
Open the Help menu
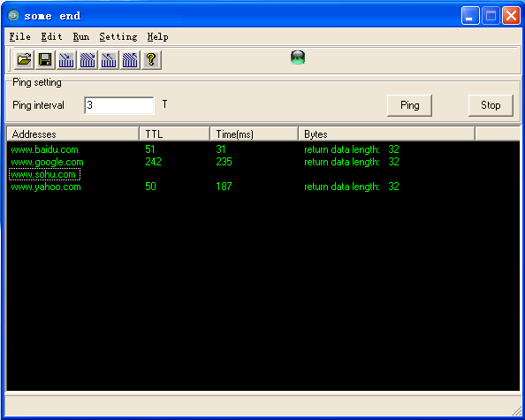(x=157, y=36)
